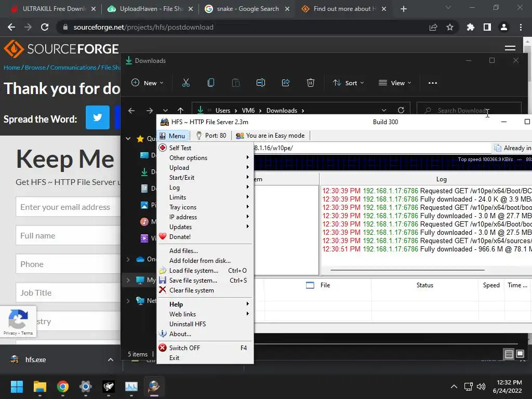Viewport: 532px width, 399px height.
Task: Click the VM6 breadcrumb in explorer path
Action: (248, 111)
